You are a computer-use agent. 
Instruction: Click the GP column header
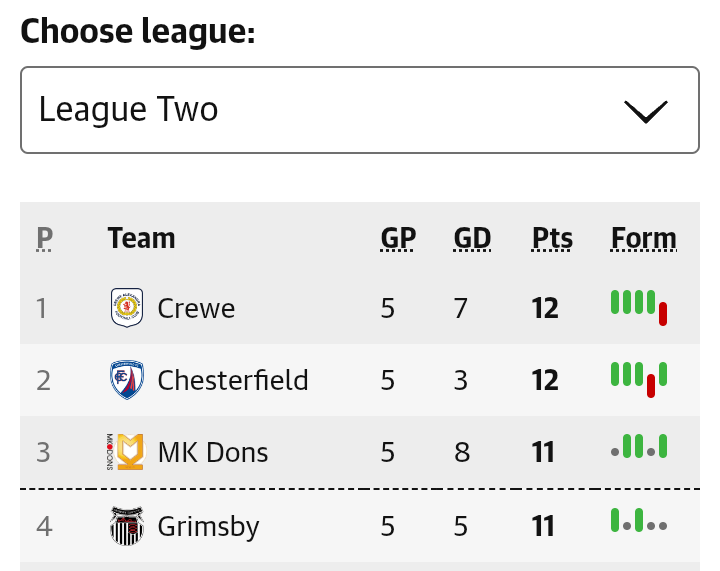[398, 238]
